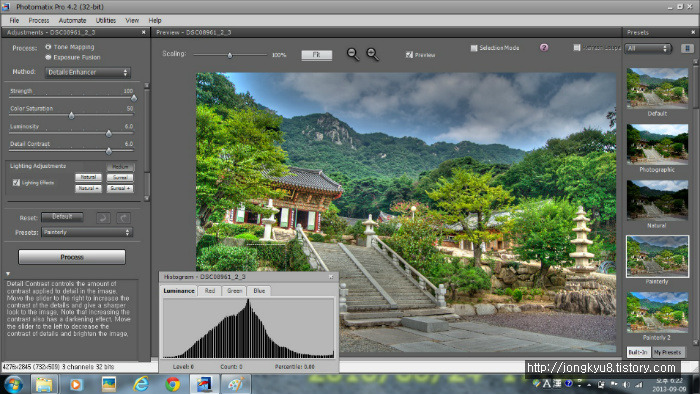Image resolution: width=700 pixels, height=394 pixels.
Task: Open the Automate menu
Action: point(72,21)
